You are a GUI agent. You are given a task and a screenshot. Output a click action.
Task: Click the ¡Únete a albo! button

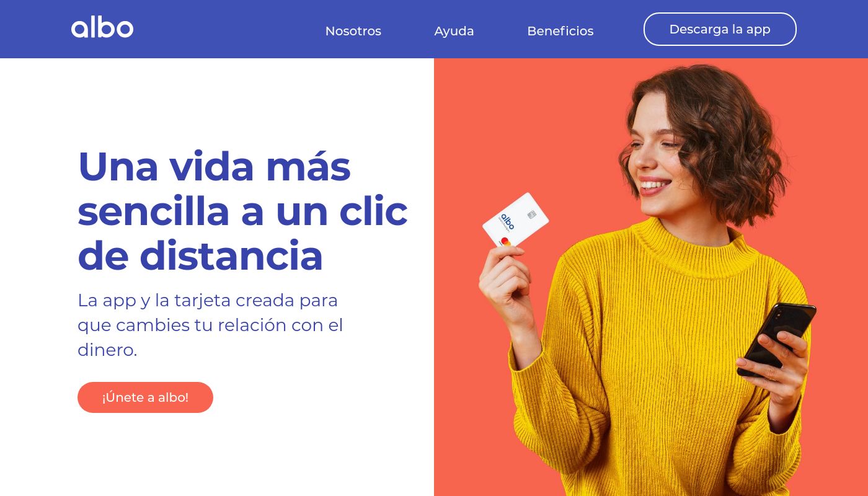pyautogui.click(x=145, y=397)
